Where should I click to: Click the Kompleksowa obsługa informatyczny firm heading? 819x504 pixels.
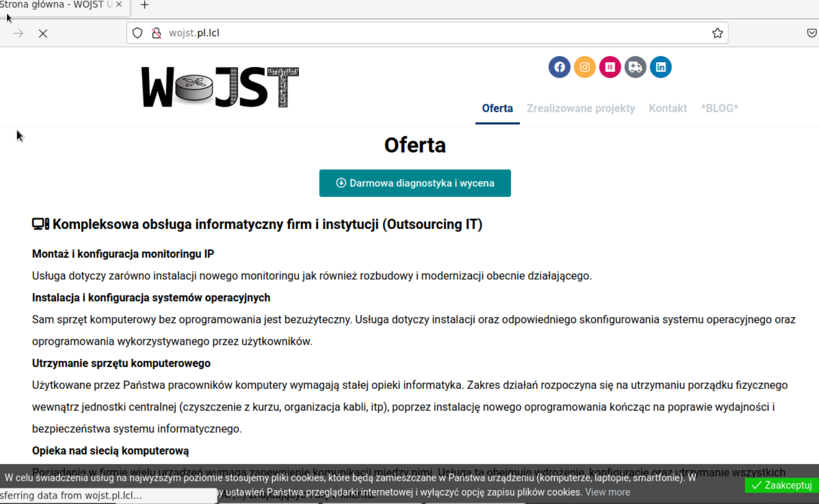267,224
